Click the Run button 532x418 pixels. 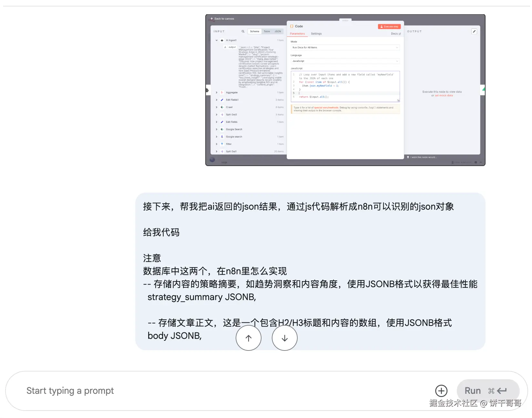click(488, 391)
